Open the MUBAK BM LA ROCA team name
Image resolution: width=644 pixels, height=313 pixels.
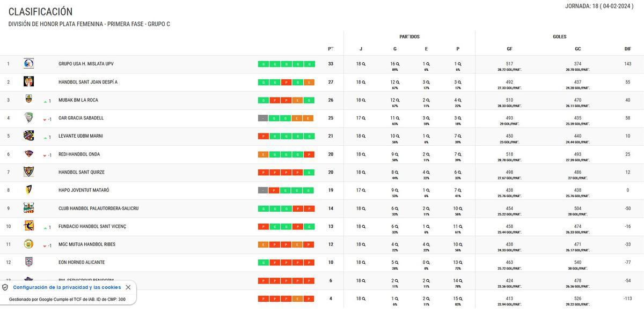(78, 100)
